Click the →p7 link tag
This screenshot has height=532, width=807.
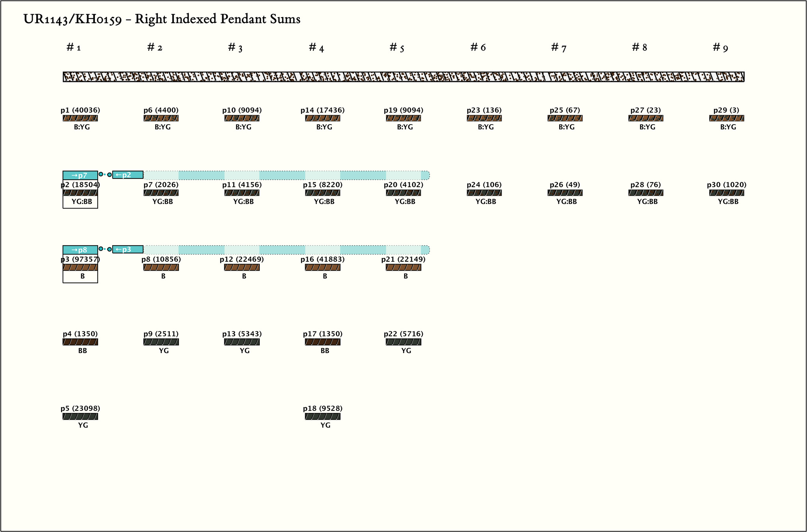[80, 175]
